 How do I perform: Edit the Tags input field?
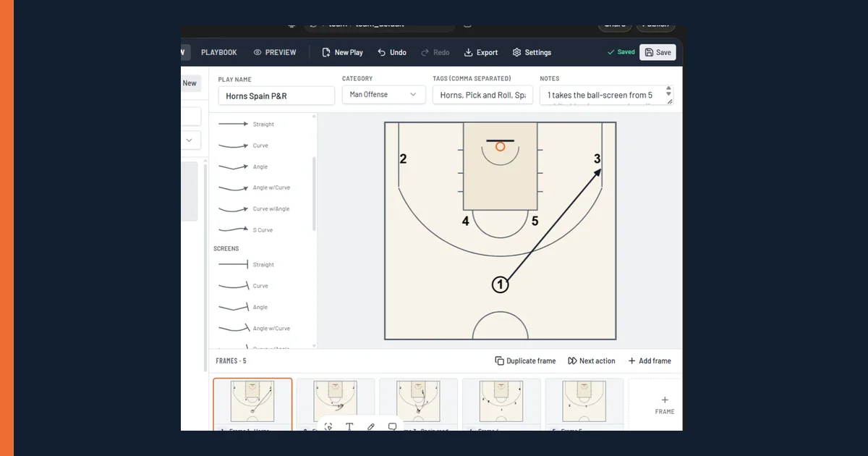point(482,95)
